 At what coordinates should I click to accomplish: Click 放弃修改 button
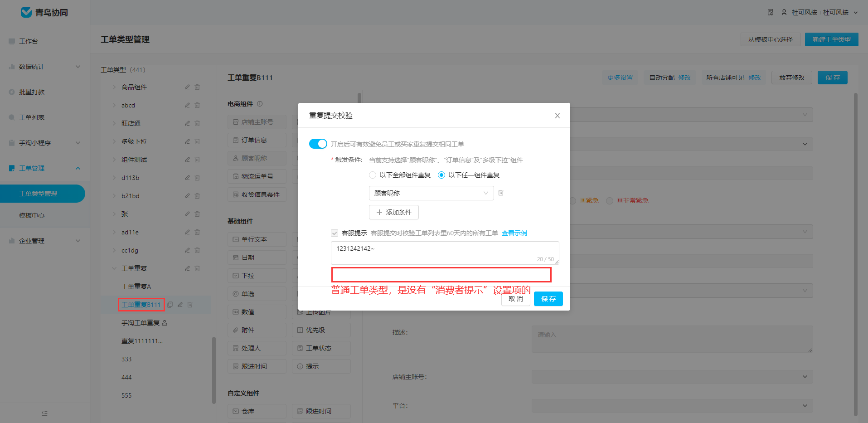click(792, 78)
